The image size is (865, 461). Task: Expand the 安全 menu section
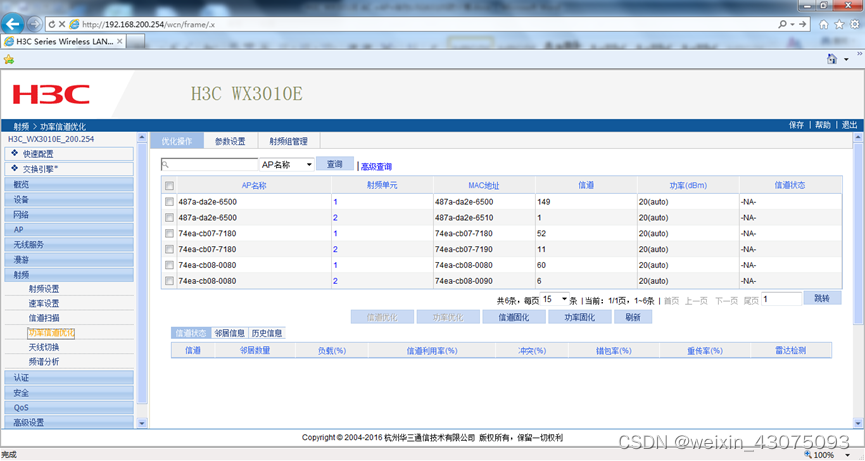(x=69, y=393)
